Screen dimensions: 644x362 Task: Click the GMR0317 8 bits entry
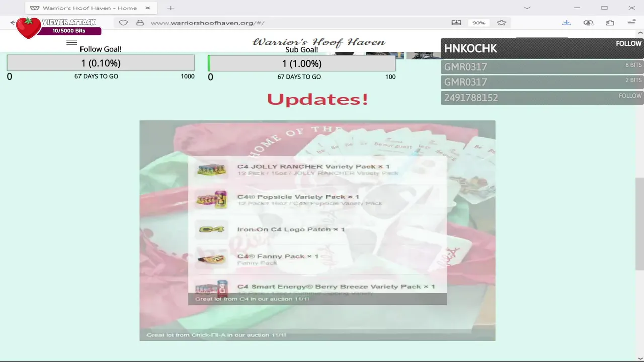pos(542,67)
